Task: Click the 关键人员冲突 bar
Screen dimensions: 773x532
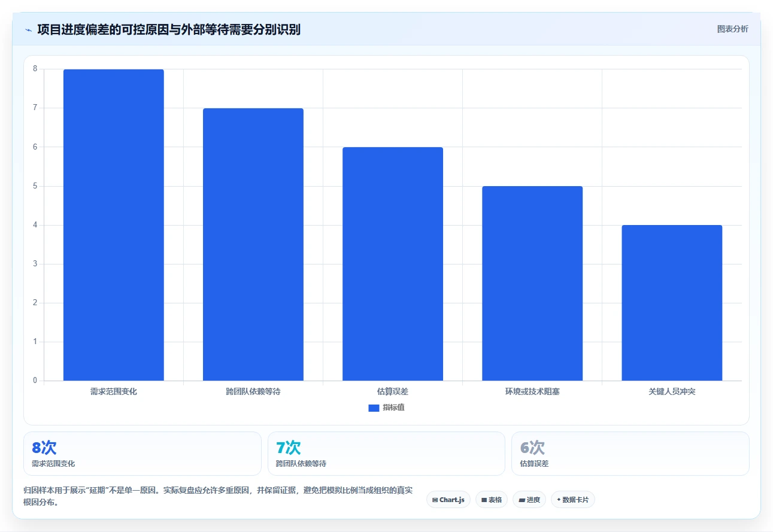Action: pyautogui.click(x=672, y=303)
